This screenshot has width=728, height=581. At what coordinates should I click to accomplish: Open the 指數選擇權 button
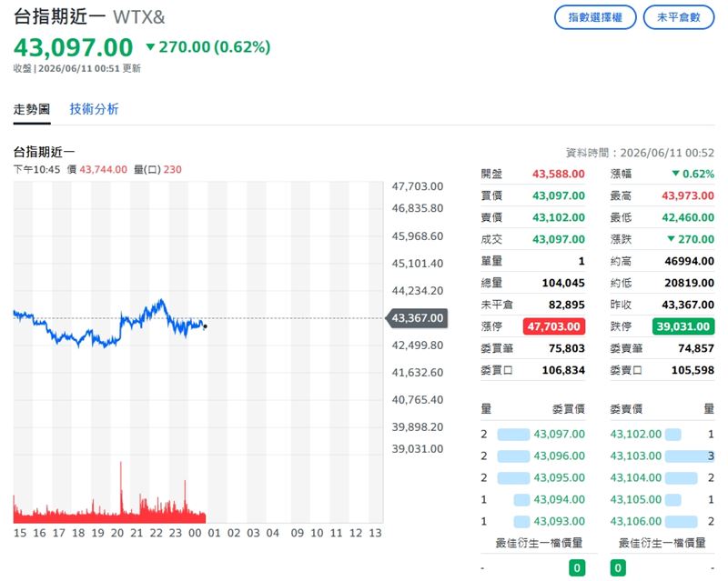point(595,17)
